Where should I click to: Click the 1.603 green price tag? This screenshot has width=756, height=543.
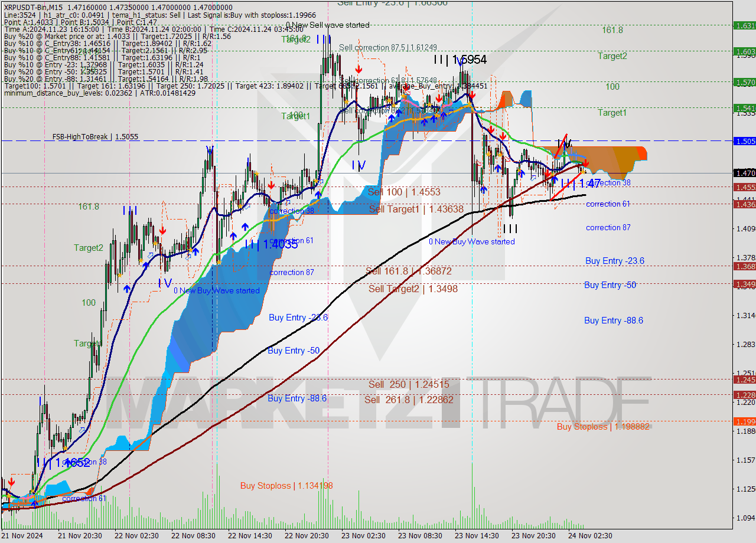click(744, 51)
